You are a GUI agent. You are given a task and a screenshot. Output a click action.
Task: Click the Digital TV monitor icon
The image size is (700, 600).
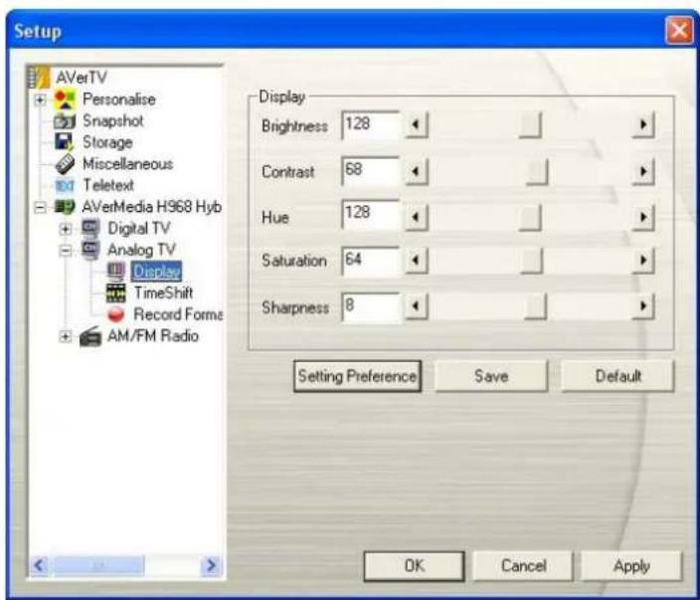[90, 228]
